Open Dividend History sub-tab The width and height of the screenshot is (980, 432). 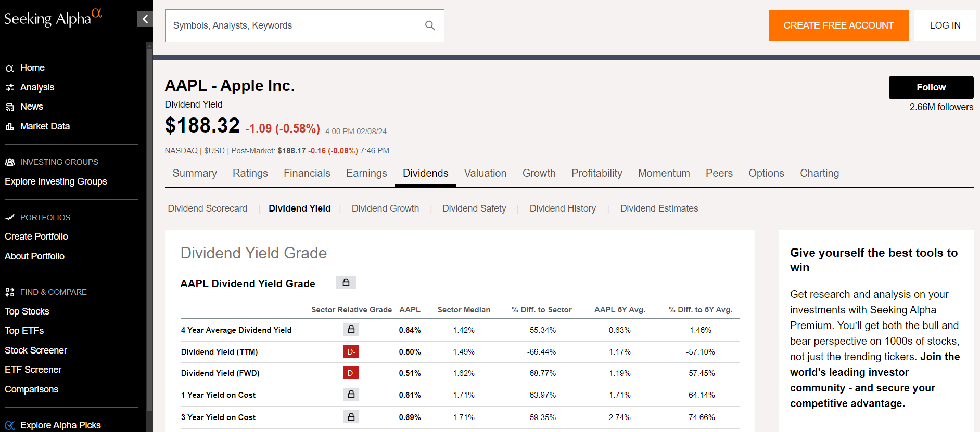tap(563, 208)
